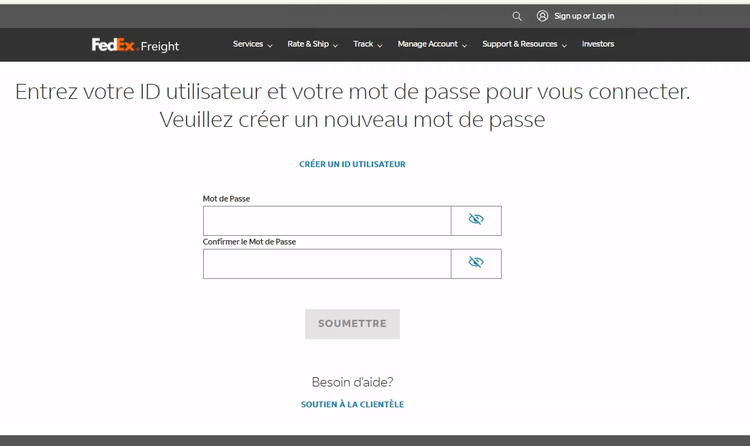Viewport: 750px width, 446px height.
Task: Click the 'Mot de Passe' field label
Action: pyautogui.click(x=226, y=199)
